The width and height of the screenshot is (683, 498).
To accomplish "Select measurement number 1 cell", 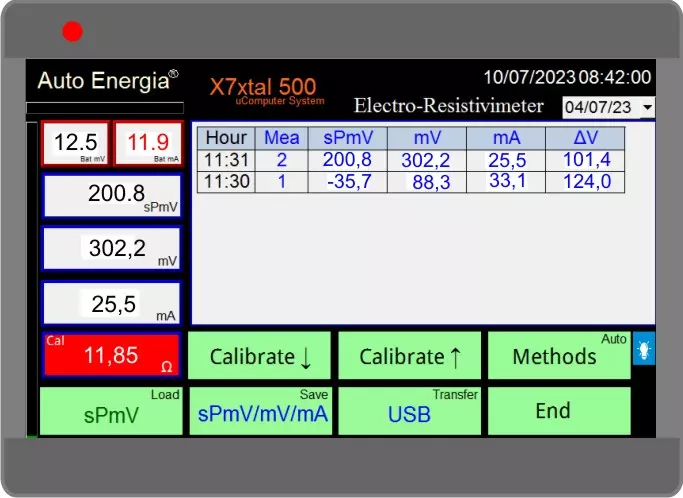I will (281, 182).
